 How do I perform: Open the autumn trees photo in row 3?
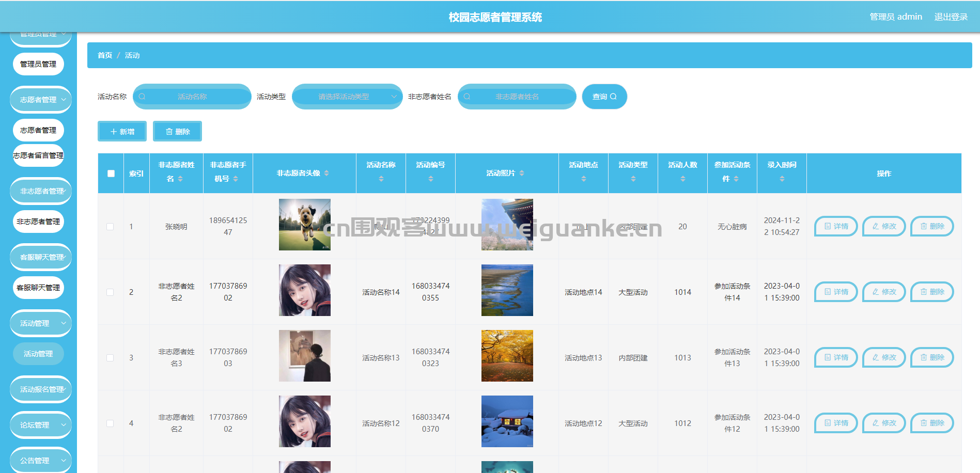(507, 356)
